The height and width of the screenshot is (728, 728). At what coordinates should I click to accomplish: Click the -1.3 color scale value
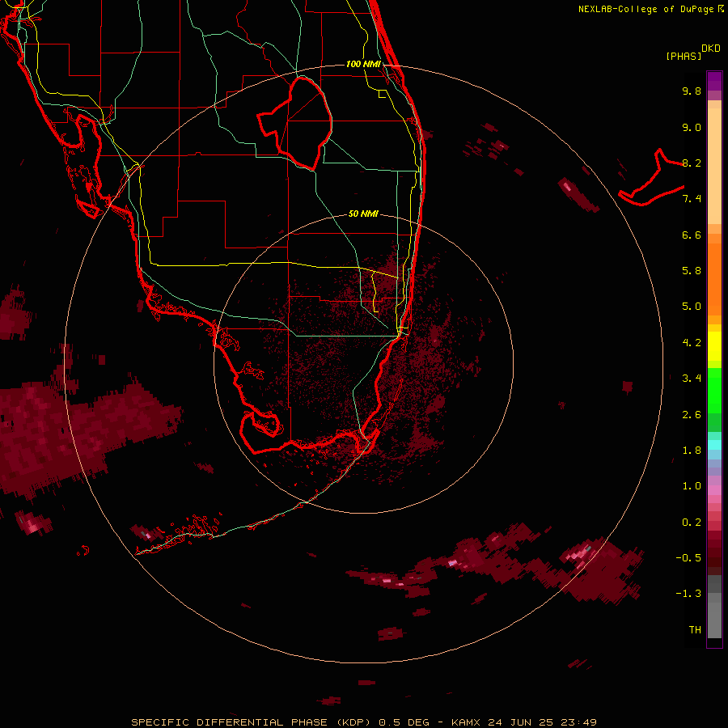point(688,594)
